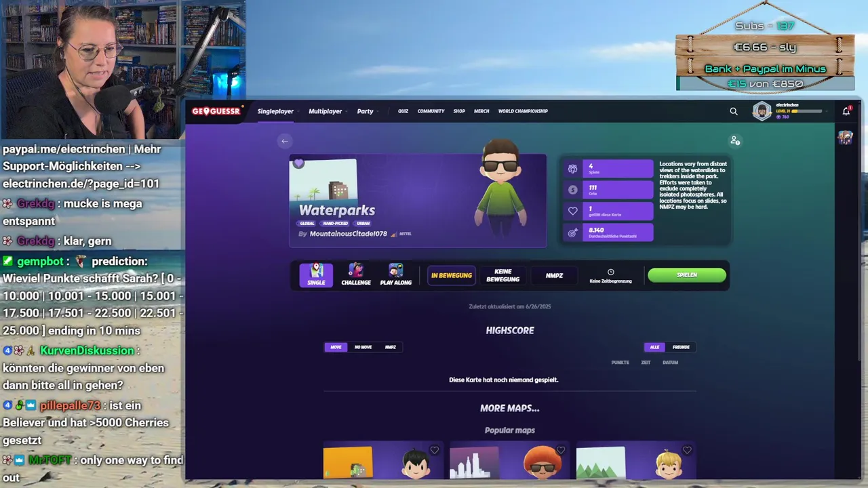868x488 pixels.
Task: Click the Waterparks map title
Action: (337, 210)
